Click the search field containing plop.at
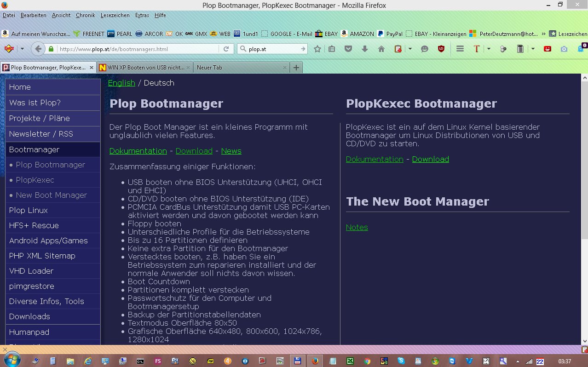The height and width of the screenshot is (367, 588). (x=273, y=49)
